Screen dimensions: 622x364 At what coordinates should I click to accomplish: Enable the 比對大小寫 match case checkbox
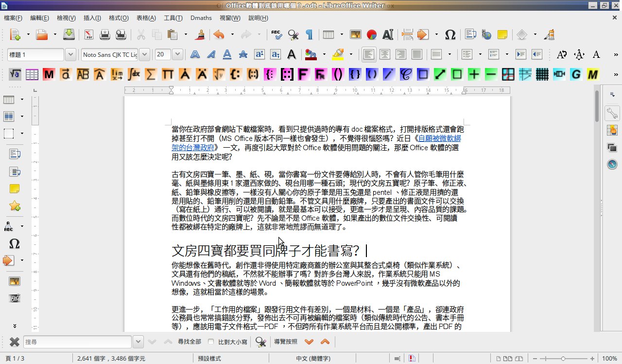point(211,342)
